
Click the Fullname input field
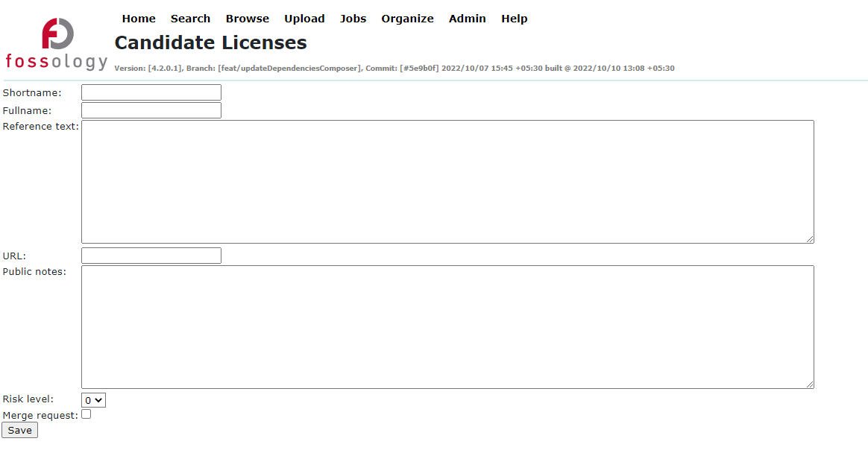[151, 110]
